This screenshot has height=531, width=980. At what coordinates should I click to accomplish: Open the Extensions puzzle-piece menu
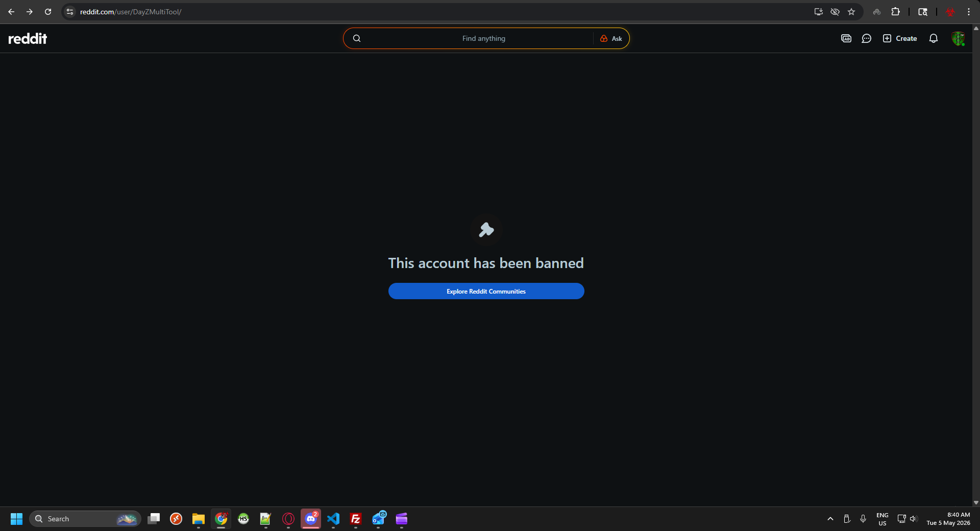(x=895, y=12)
